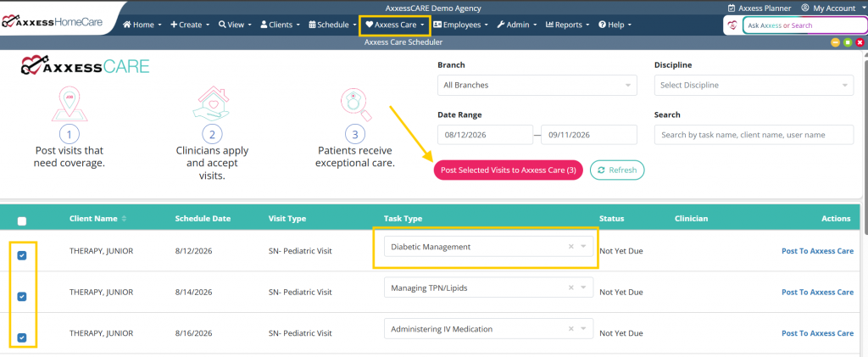Click the Visit Type column header
Viewport: 868px width, 357px height.
point(287,219)
